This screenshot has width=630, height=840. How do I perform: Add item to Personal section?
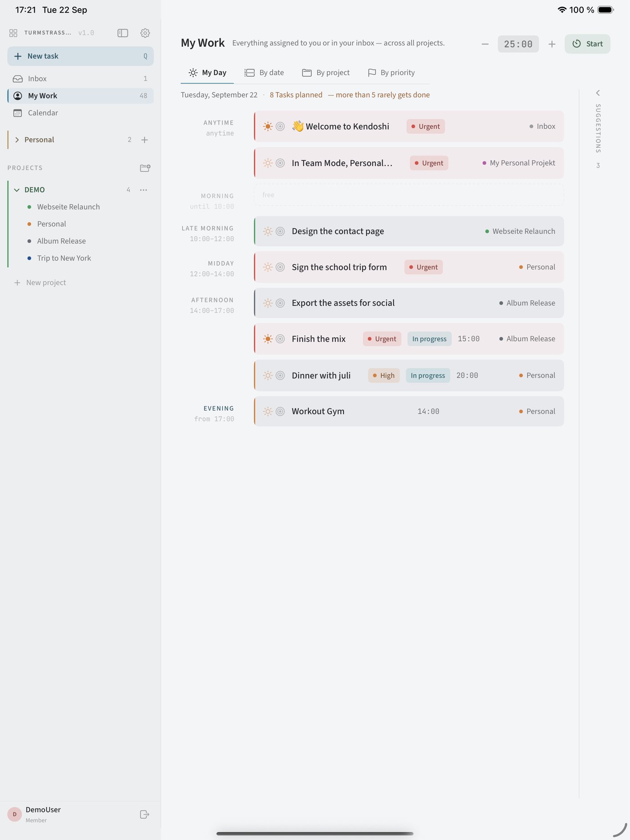pyautogui.click(x=144, y=140)
